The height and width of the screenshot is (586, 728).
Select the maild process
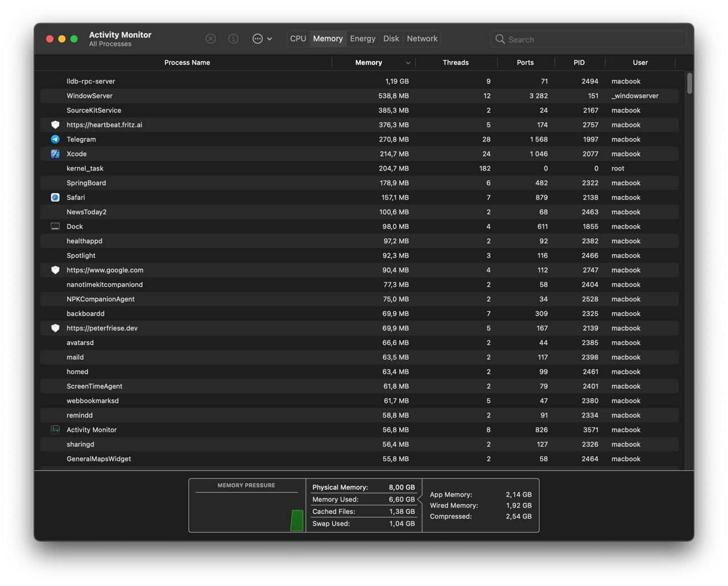click(x=359, y=358)
